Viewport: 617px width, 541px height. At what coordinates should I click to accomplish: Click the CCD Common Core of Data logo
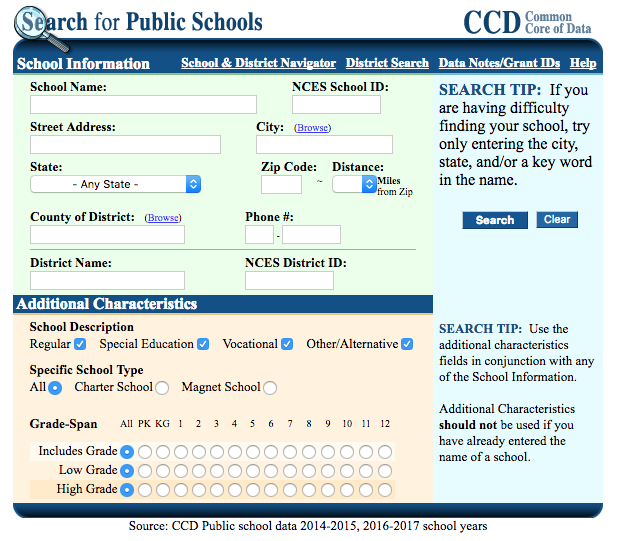(x=527, y=22)
